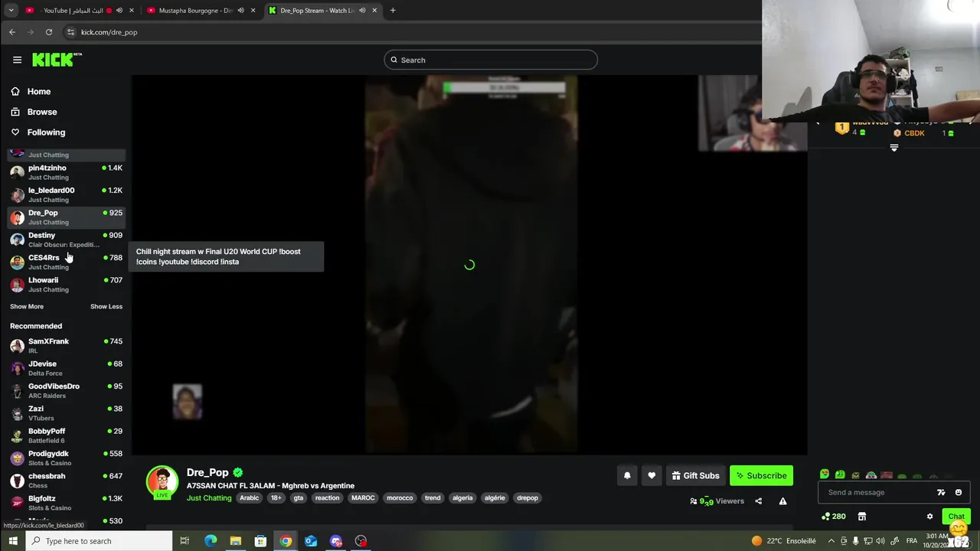980x551 pixels.
Task: Click the Gift Subs button
Action: 696,475
